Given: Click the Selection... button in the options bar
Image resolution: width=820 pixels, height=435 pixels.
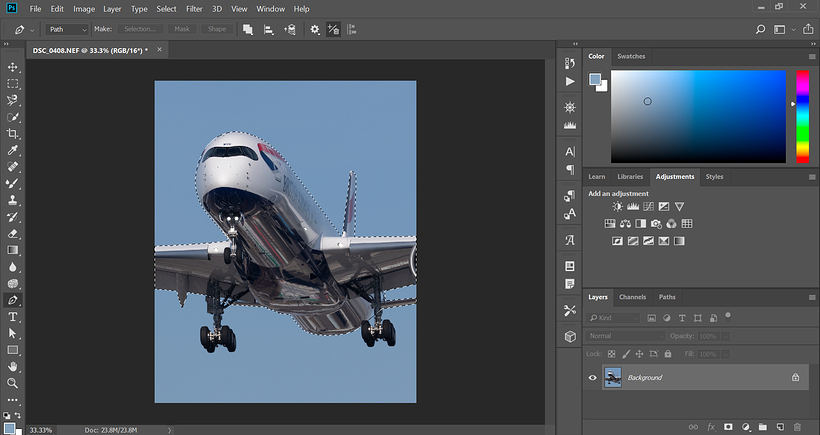Looking at the screenshot, I should tap(140, 29).
